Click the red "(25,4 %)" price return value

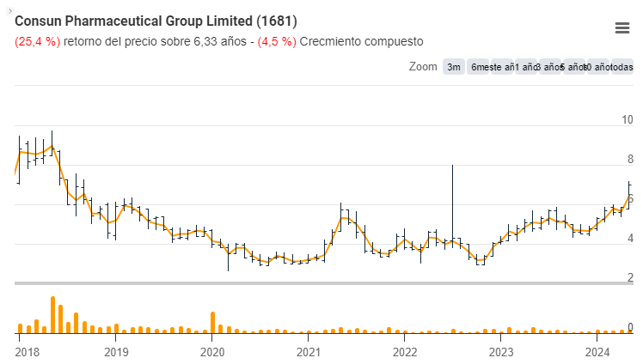tap(37, 41)
